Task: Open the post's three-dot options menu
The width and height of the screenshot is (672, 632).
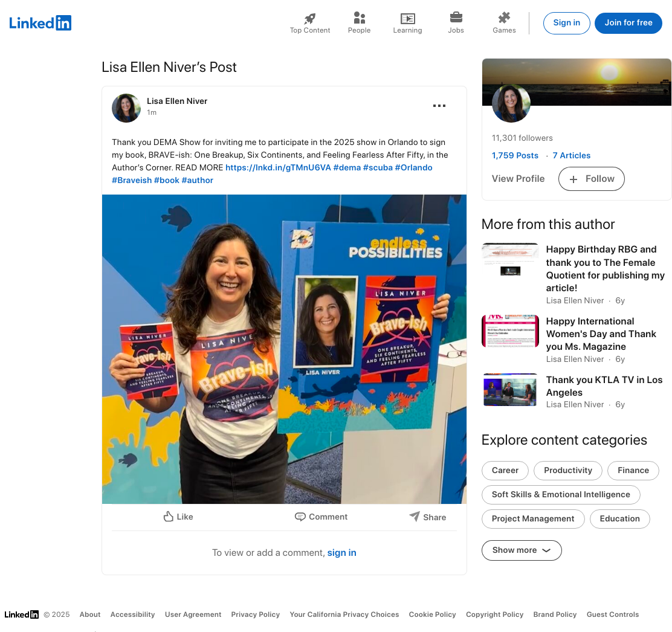Action: (x=439, y=106)
